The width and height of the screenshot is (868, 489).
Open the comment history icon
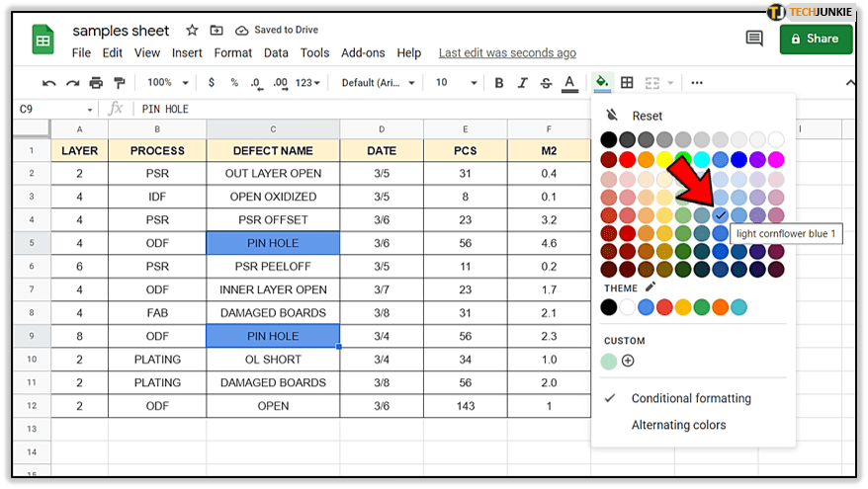point(754,39)
